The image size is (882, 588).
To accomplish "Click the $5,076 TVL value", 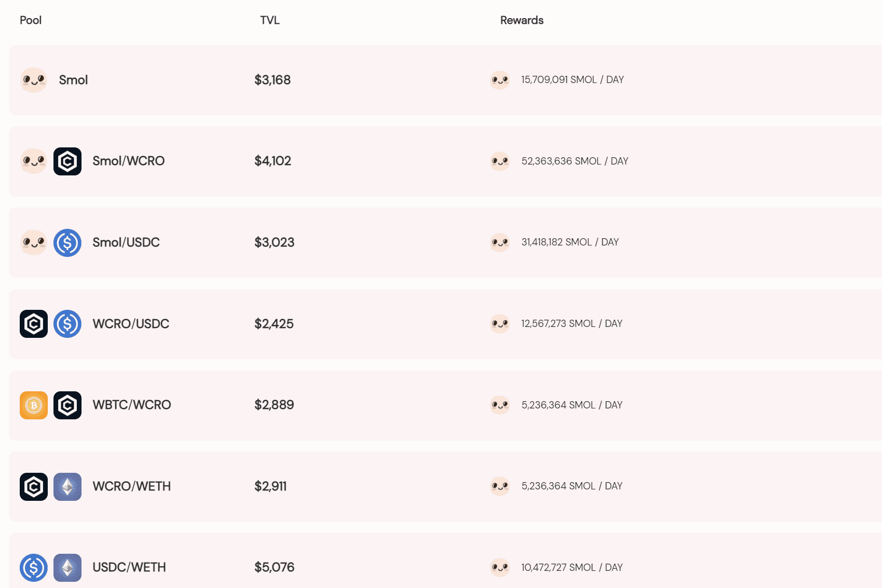I will 274,567.
